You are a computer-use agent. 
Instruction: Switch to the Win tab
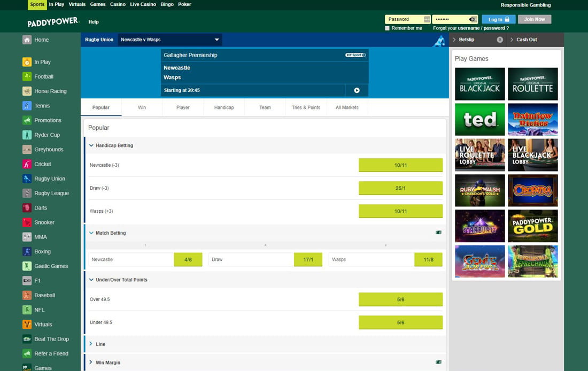click(x=142, y=107)
